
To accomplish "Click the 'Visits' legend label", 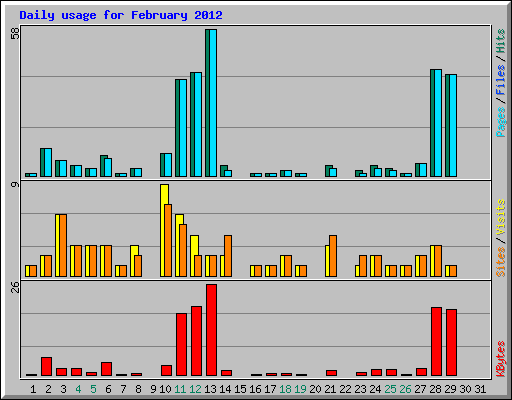I will (x=501, y=218).
